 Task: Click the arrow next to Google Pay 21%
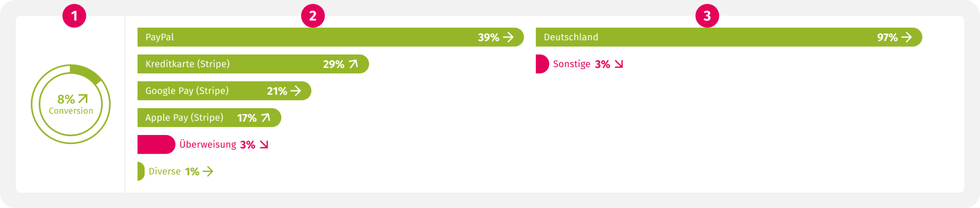point(296,91)
